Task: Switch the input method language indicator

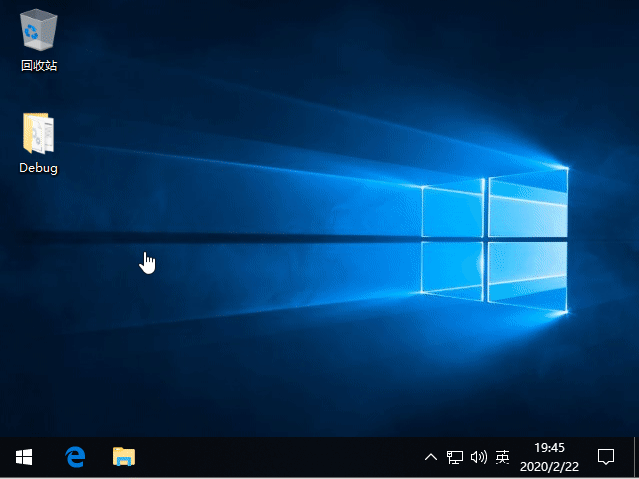Action: coord(502,457)
